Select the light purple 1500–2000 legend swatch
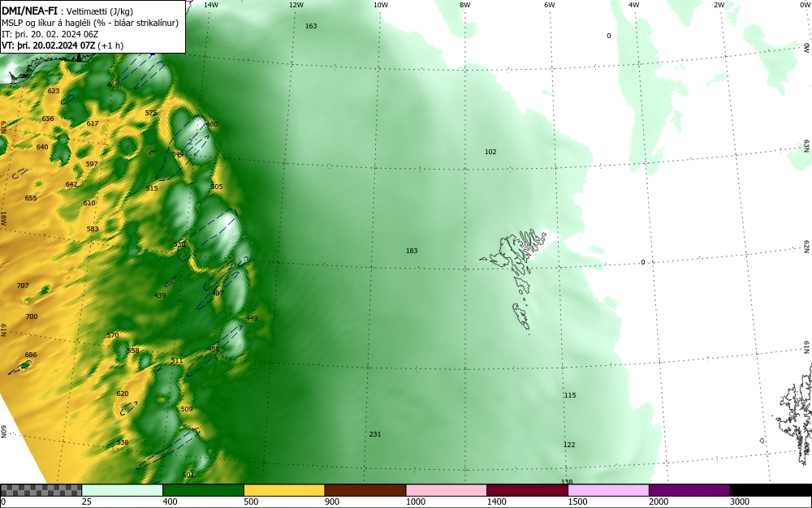812x508 pixels. [x=608, y=490]
